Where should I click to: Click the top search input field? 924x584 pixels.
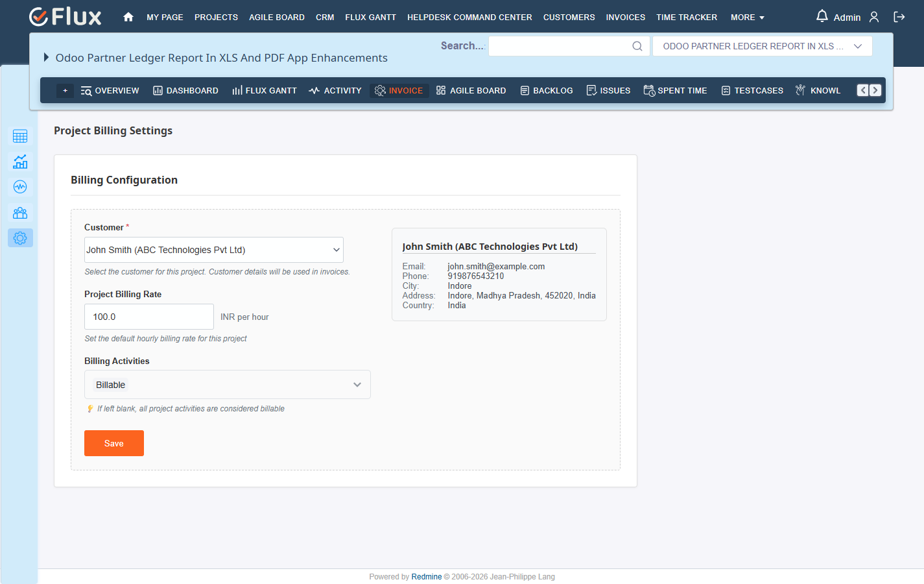[569, 46]
